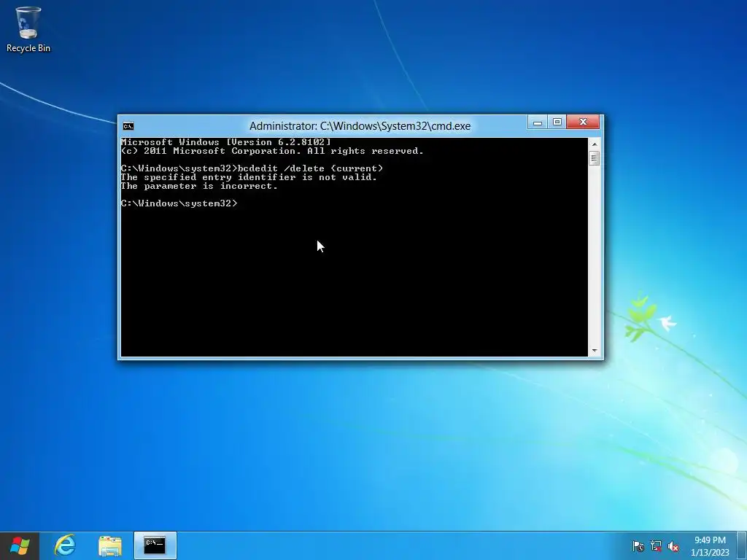
Task: Click the title text Administrator: C:\Windows\System32\cmd.exe
Action: [x=360, y=126]
